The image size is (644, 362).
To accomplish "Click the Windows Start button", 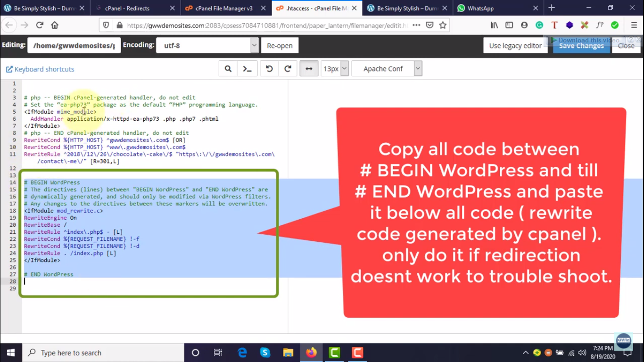I will 10,353.
